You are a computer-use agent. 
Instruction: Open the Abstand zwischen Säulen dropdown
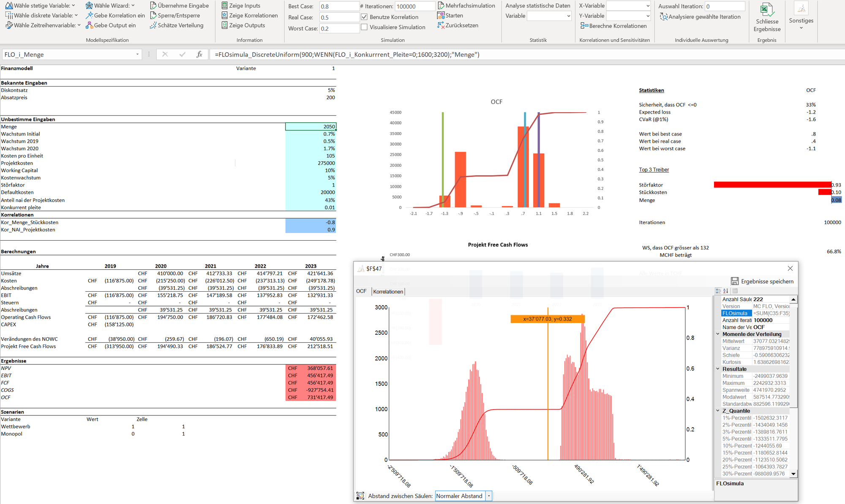(489, 496)
